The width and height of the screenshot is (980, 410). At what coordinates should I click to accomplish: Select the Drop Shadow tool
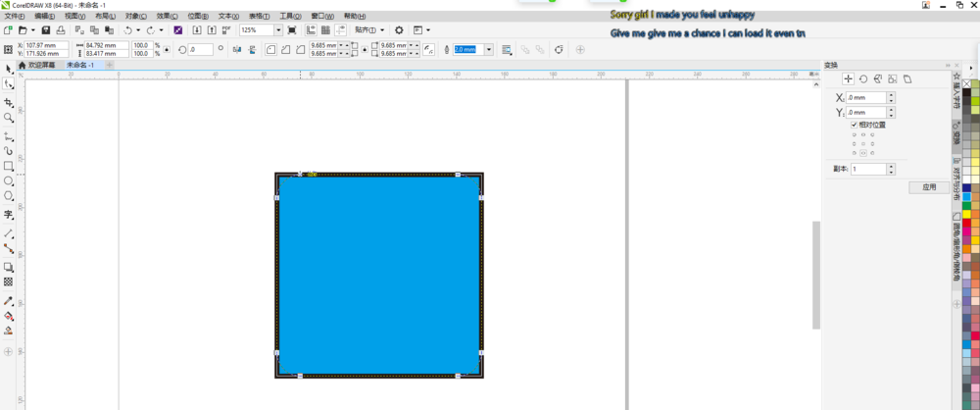(8, 267)
